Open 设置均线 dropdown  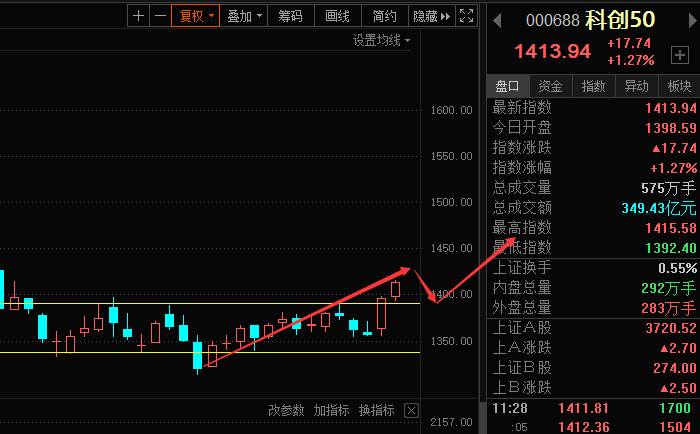[381, 40]
